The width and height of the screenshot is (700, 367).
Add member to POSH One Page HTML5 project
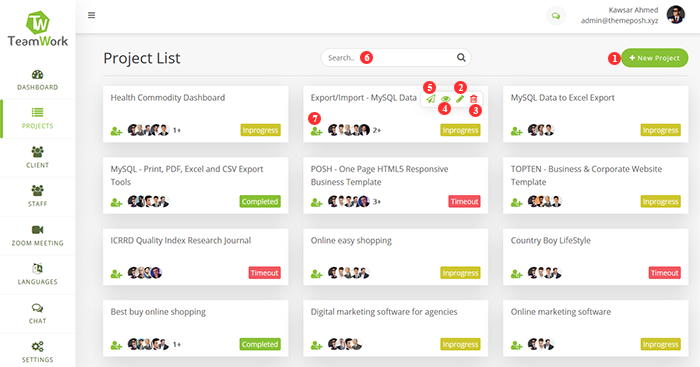317,202
